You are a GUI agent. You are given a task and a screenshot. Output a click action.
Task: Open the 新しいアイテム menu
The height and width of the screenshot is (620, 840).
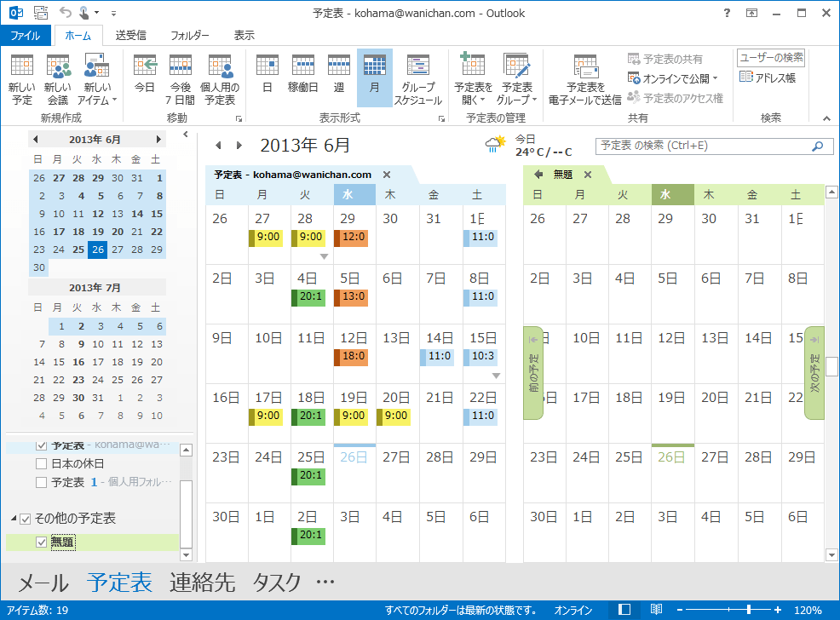tap(97, 79)
